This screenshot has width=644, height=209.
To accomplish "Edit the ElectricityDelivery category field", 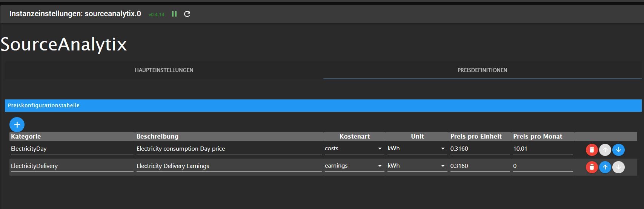I will pyautogui.click(x=72, y=166).
